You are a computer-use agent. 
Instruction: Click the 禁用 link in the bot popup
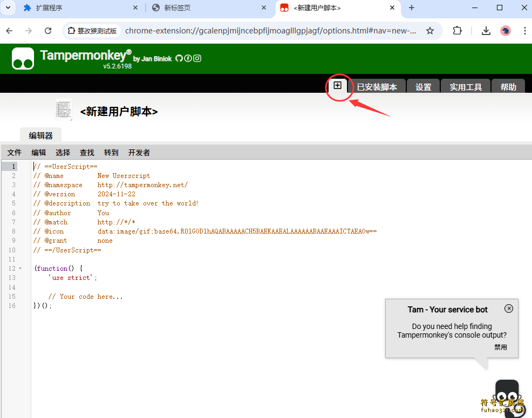500,347
